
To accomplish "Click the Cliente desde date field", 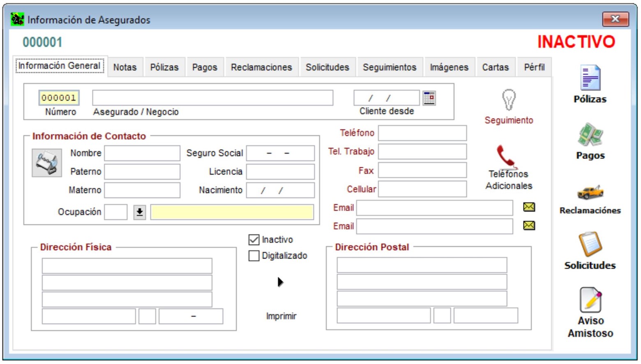I will pyautogui.click(x=387, y=98).
